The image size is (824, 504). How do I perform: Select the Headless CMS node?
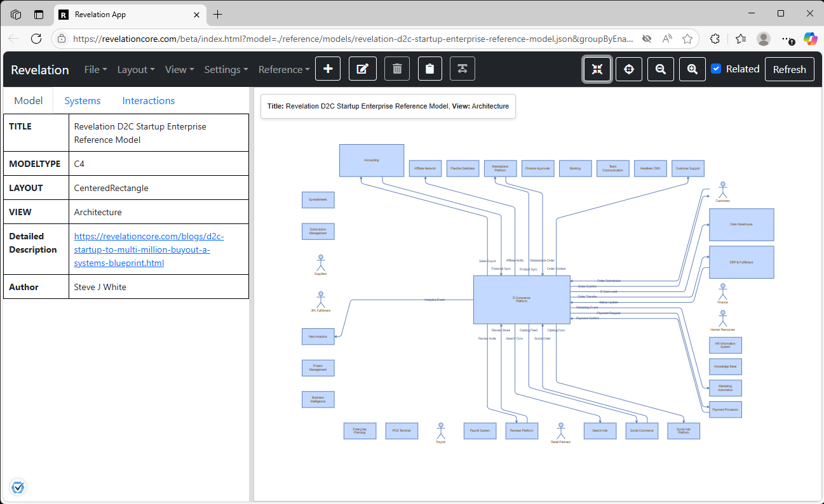[650, 168]
